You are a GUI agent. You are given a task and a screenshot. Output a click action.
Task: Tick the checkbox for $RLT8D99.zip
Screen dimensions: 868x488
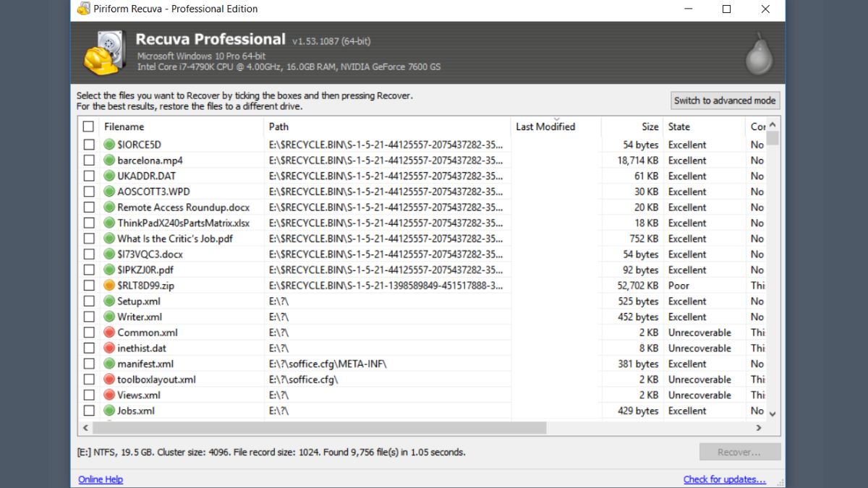[x=88, y=286]
